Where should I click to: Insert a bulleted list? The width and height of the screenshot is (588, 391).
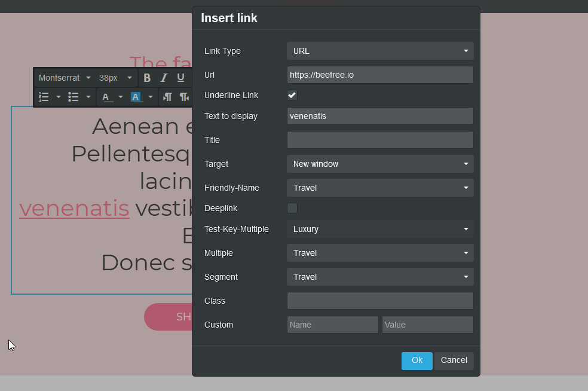coord(73,97)
